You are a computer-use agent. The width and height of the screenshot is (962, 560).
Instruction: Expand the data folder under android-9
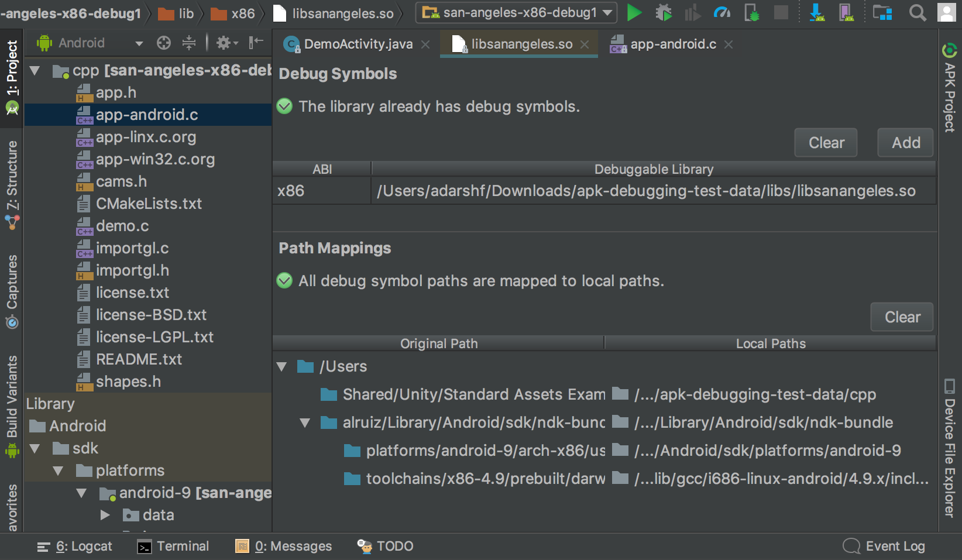click(105, 515)
